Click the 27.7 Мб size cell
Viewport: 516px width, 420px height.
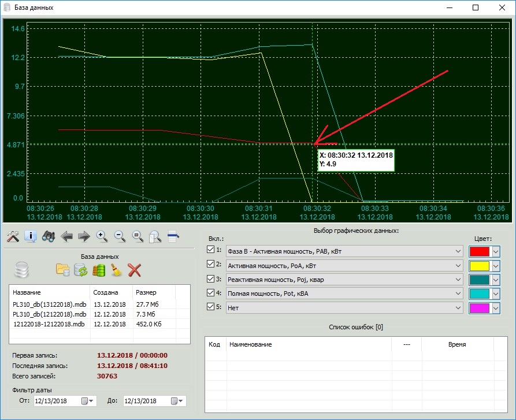click(147, 304)
